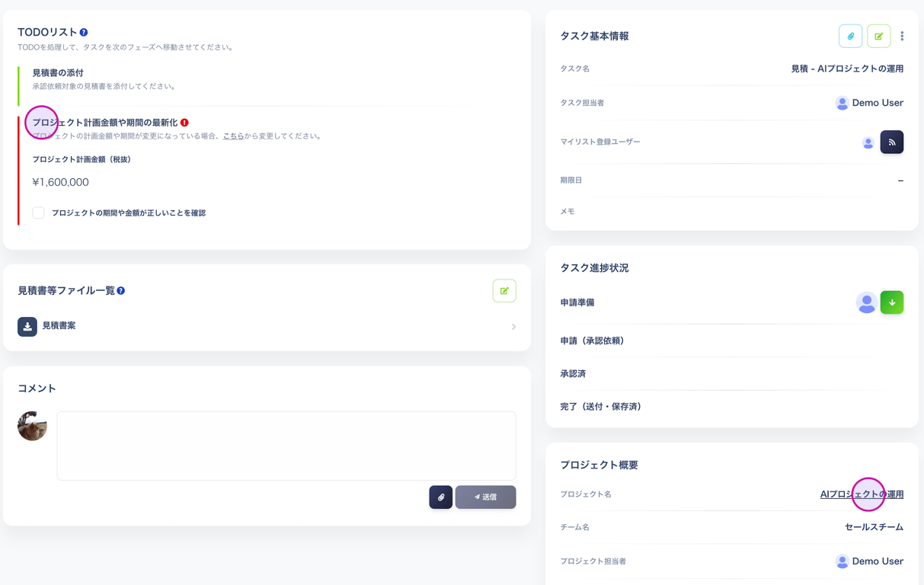Click Demo User avatar in タスク担当者 row
924x585 pixels.
[842, 103]
